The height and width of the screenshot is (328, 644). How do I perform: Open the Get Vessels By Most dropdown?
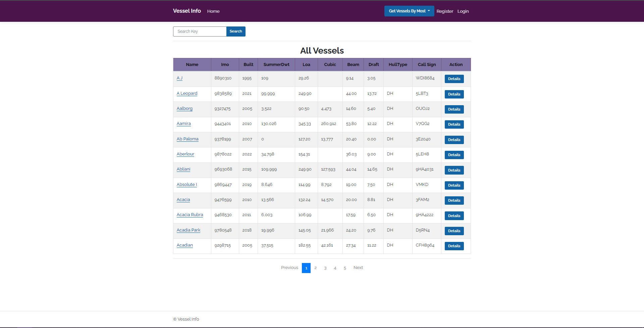click(x=409, y=11)
